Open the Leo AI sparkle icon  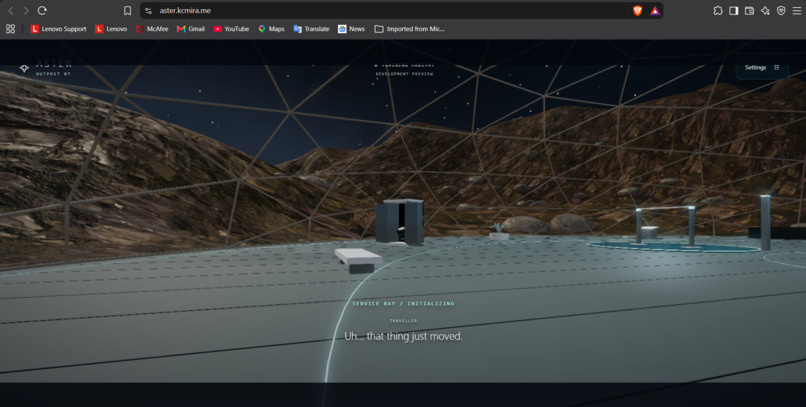coord(765,11)
